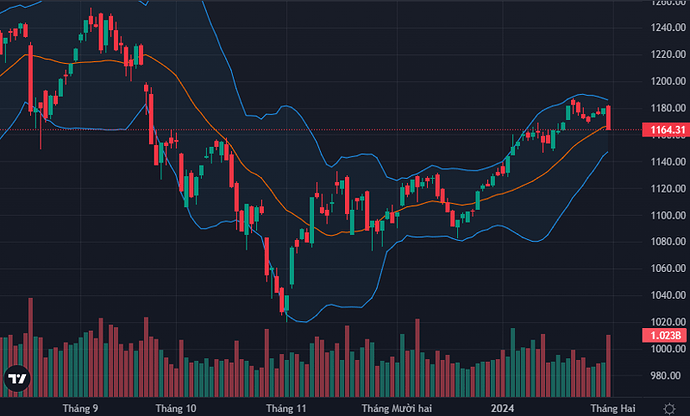Screen dimensions: 690x416
Task: Click the 1200.00 price scale label
Action: (664, 81)
